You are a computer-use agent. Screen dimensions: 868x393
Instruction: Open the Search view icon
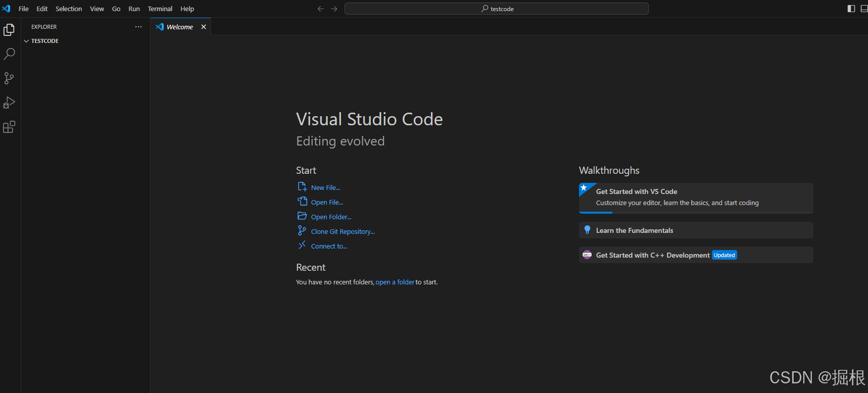click(x=9, y=54)
